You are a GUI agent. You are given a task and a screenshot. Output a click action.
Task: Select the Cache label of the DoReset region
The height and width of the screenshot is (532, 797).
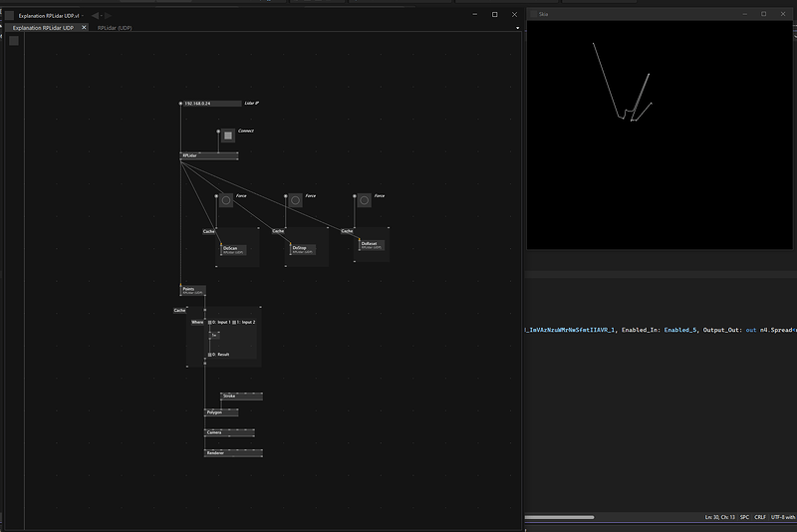coord(347,231)
